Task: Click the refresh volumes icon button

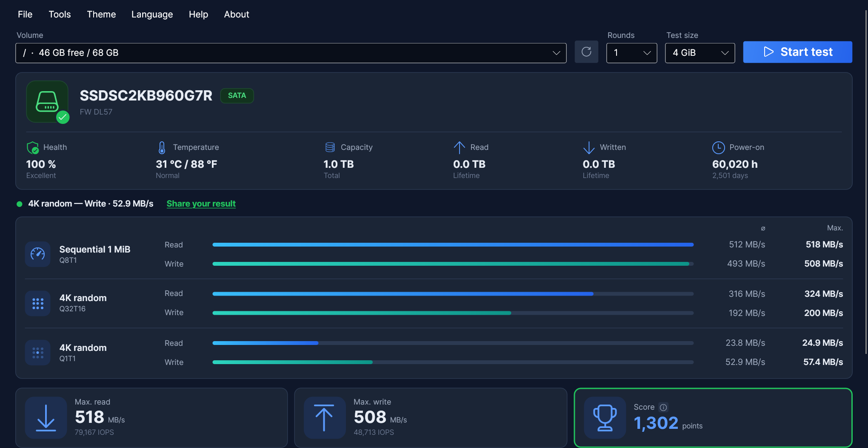Action: tap(586, 52)
